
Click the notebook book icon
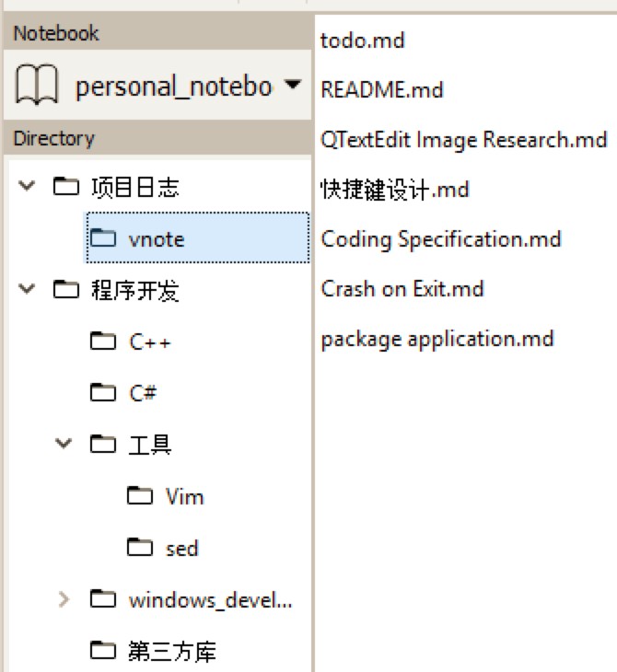point(38,87)
